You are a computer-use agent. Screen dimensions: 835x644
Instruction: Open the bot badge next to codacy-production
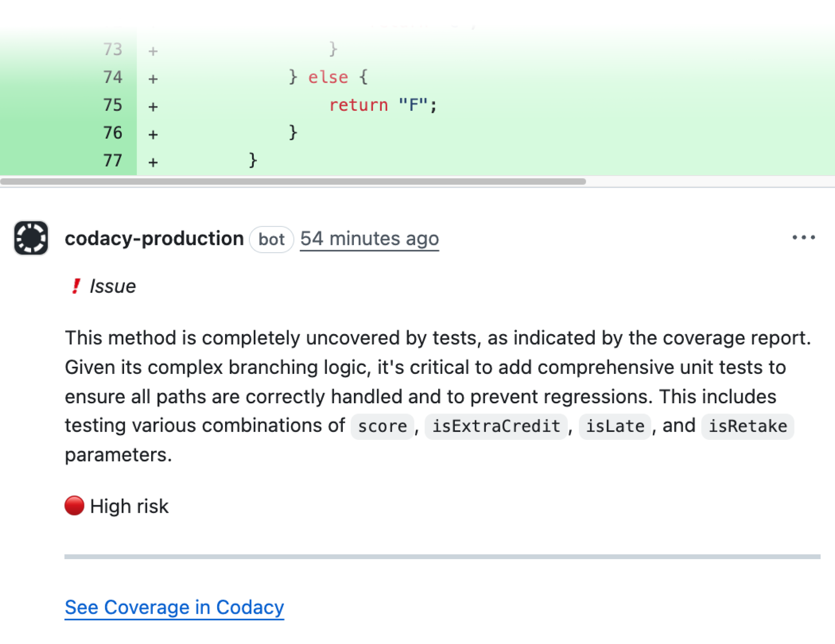click(x=271, y=239)
